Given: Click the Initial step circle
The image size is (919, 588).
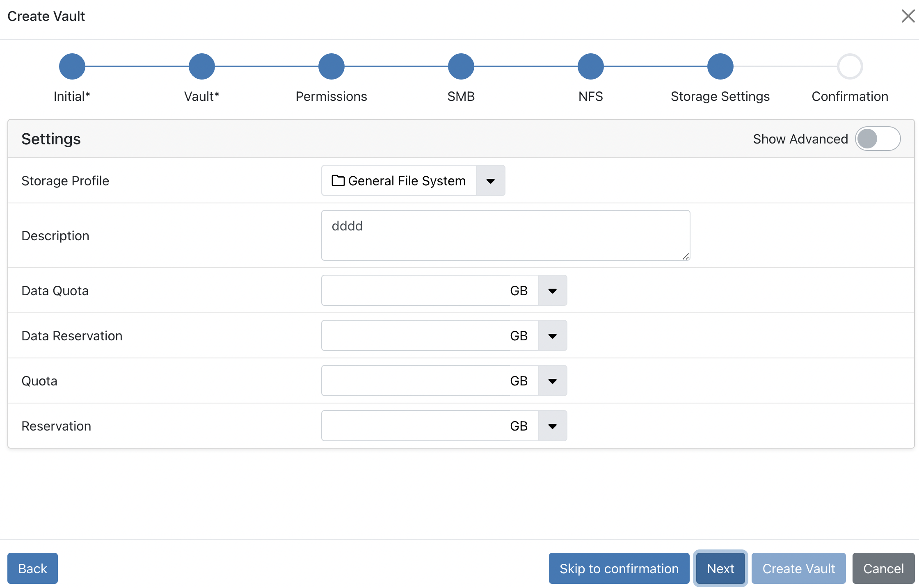Looking at the screenshot, I should coord(72,66).
